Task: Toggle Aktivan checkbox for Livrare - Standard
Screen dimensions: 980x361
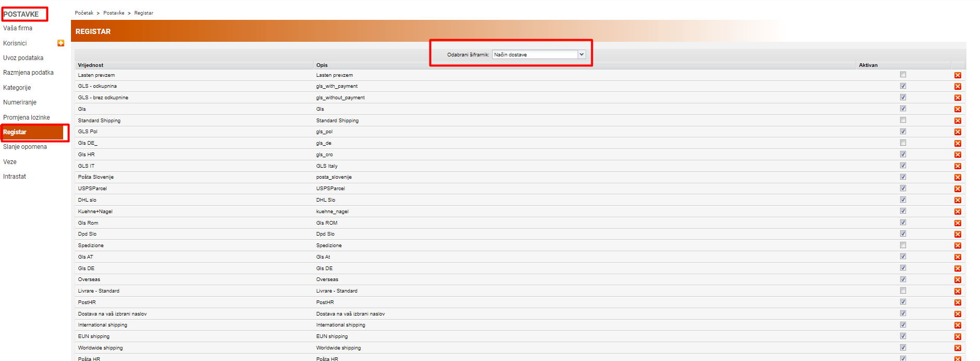Action: pyautogui.click(x=903, y=290)
